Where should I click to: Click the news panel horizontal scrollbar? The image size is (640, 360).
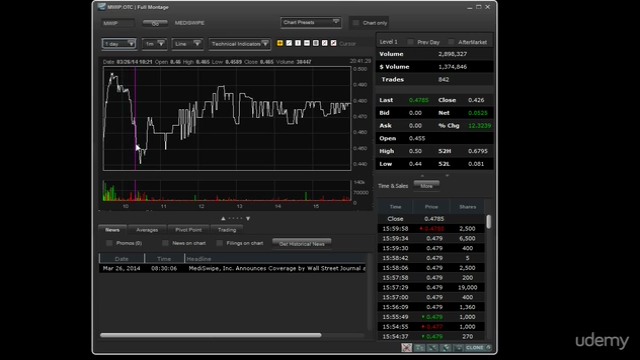[211, 335]
